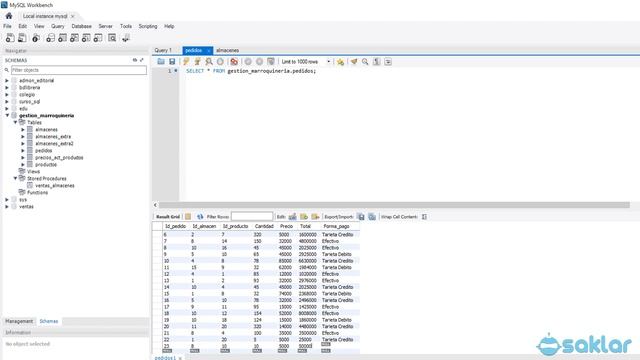
Task: Create a new schema from main toolbar
Action: [x=50, y=38]
